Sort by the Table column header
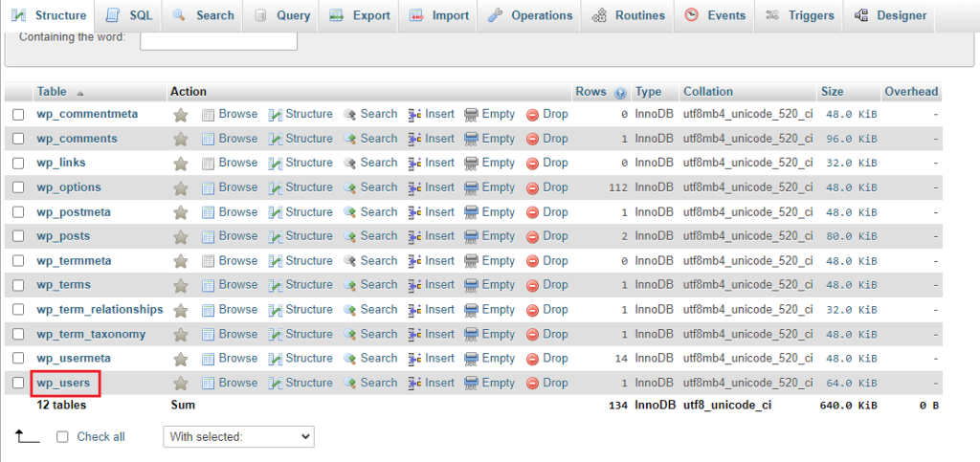This screenshot has width=980, height=462. point(52,92)
